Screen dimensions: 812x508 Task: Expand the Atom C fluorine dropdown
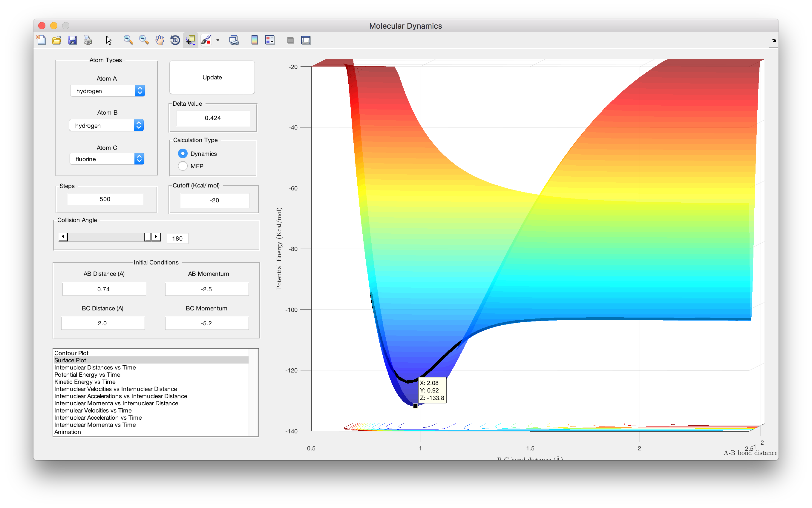[x=107, y=159]
